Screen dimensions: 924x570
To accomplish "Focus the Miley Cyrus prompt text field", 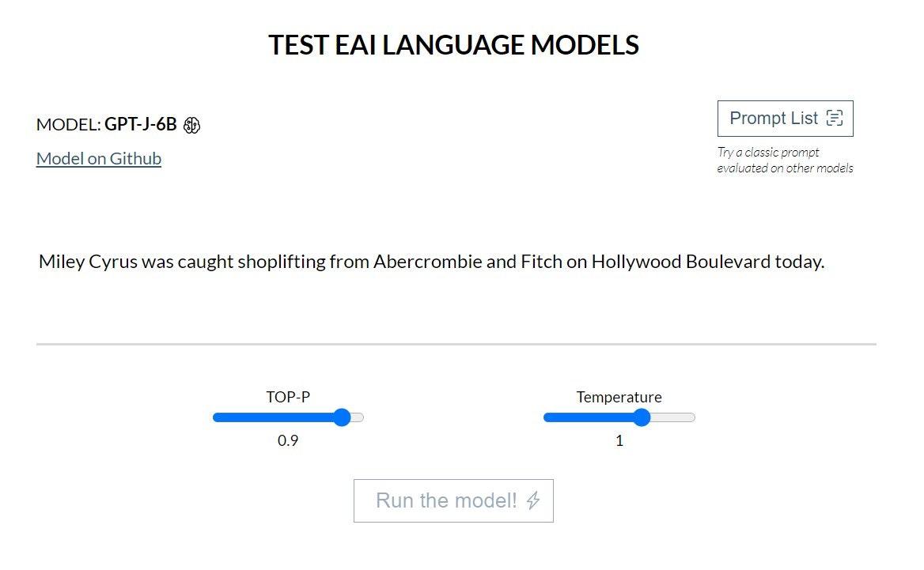I will pyautogui.click(x=431, y=262).
